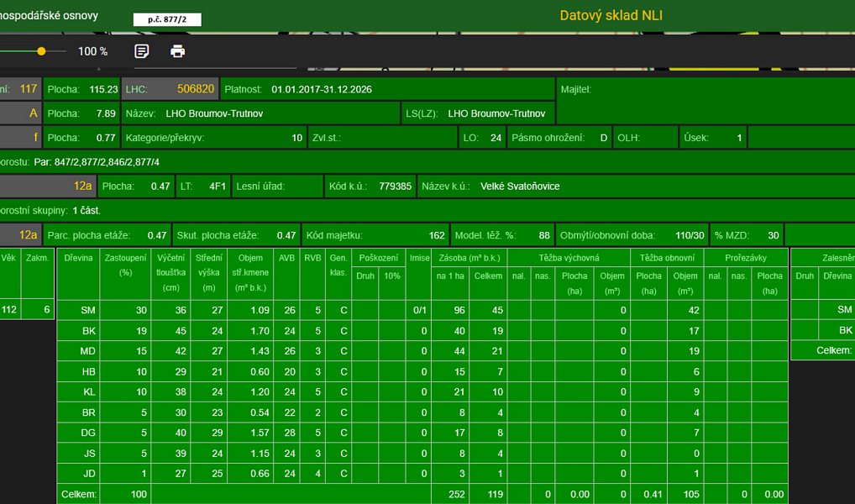Viewport: 855px width, 504px height.
Task: Click the parcel label p.č. 877/2
Action: tap(167, 19)
